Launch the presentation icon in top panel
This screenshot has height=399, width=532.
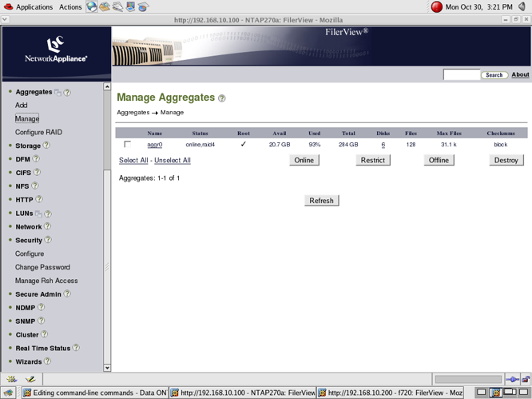click(x=131, y=6)
